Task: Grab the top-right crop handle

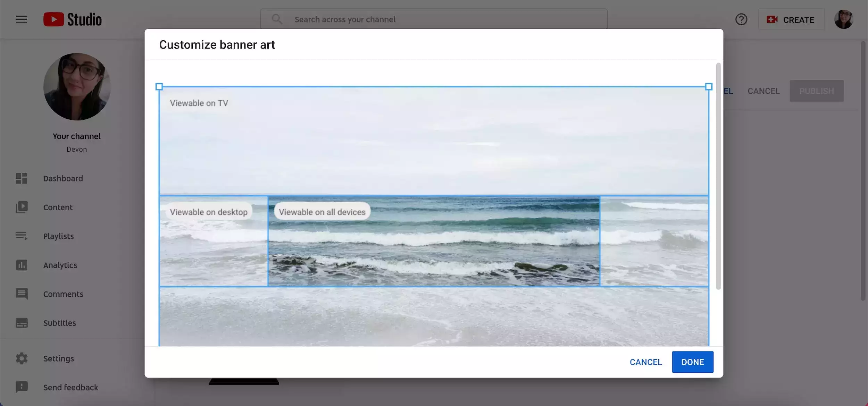Action: (x=709, y=87)
